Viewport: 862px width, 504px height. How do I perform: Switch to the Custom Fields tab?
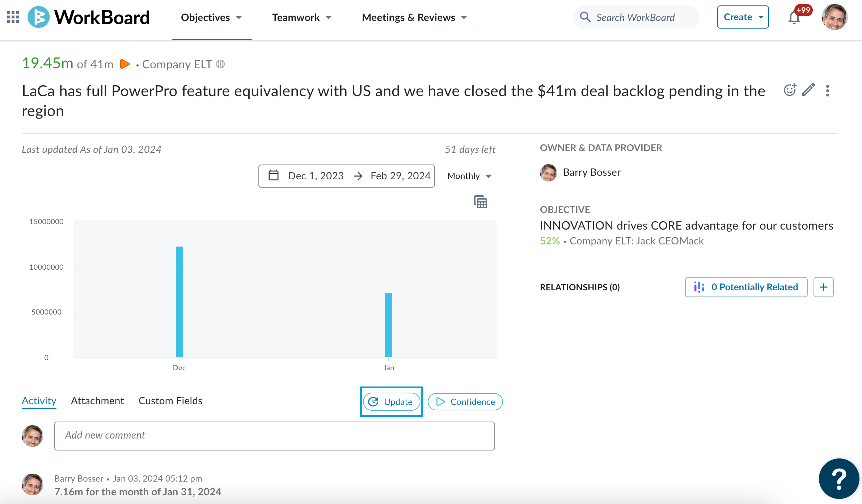(x=170, y=401)
